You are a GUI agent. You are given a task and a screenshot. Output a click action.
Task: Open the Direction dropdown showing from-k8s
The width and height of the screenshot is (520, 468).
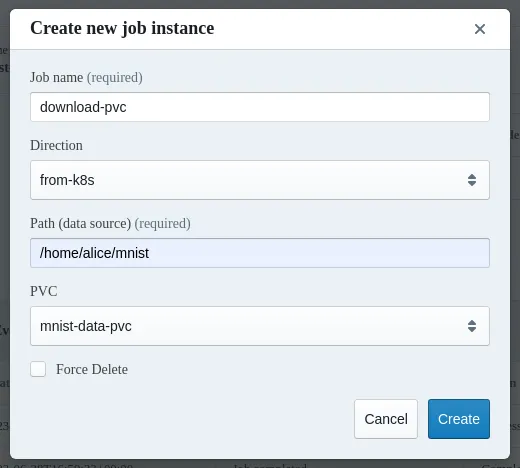coord(260,180)
